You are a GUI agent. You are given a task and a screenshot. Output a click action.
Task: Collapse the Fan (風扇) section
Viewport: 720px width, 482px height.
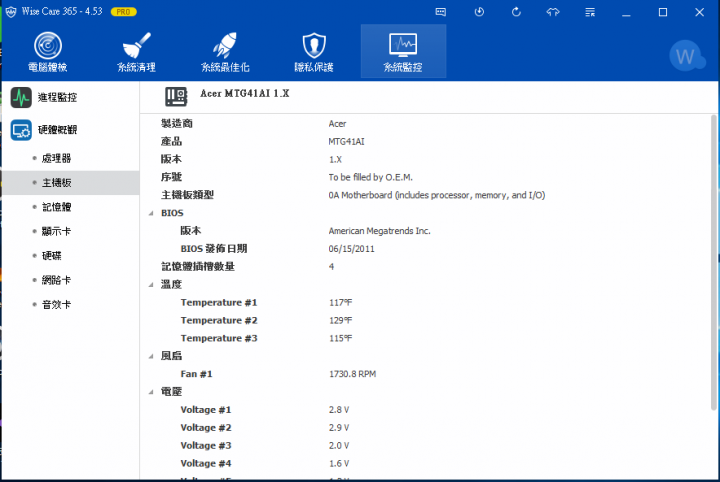click(x=151, y=356)
